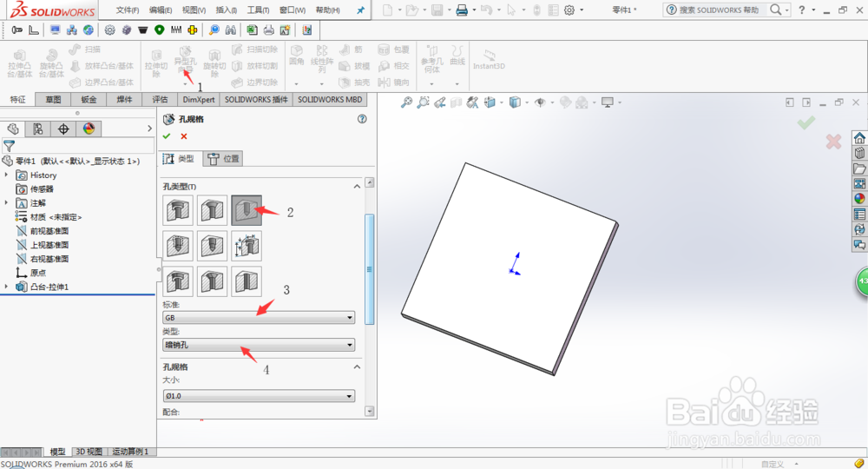Open the 帮助(H) menu
The height and width of the screenshot is (469, 868).
(328, 10)
